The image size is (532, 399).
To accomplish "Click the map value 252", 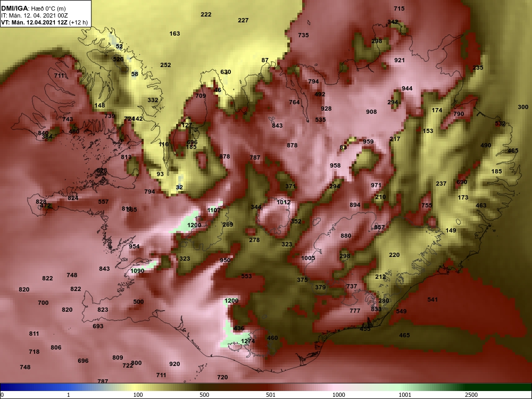I will [x=165, y=65].
